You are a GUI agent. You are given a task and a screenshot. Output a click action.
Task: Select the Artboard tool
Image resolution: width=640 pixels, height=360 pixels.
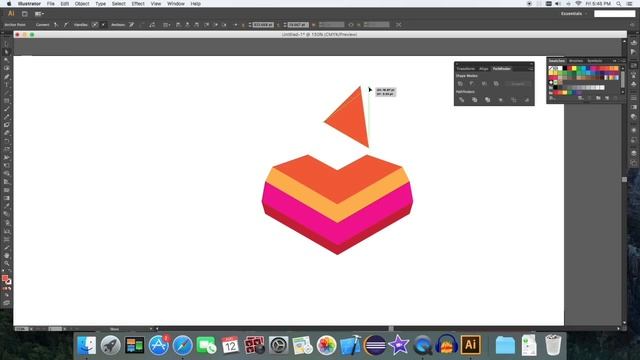pos(7,239)
